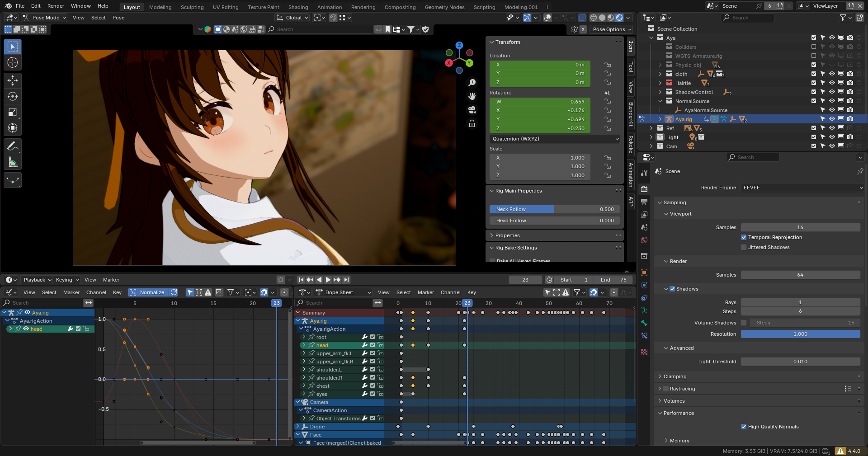Open the Keying menu in timeline

(67, 280)
